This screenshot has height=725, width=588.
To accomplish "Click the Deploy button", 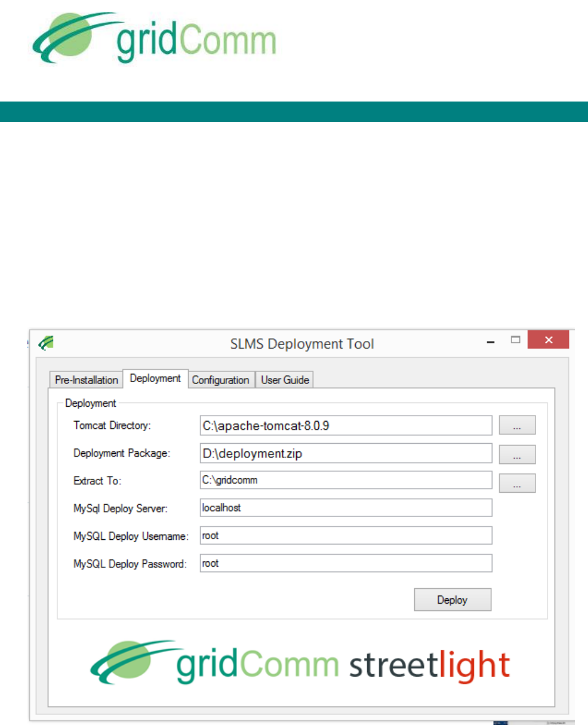I will point(452,600).
